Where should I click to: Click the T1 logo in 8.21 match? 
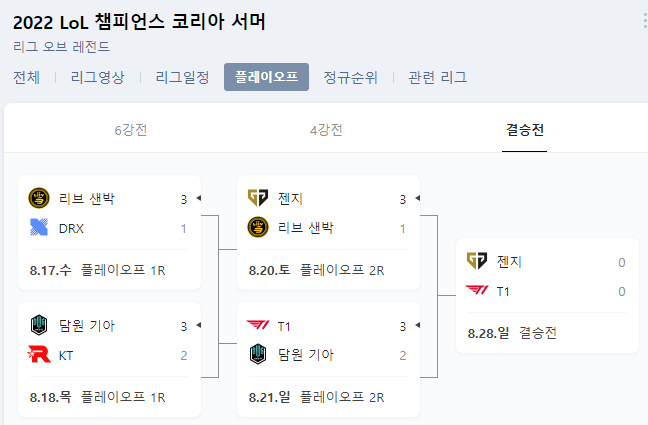(258, 325)
